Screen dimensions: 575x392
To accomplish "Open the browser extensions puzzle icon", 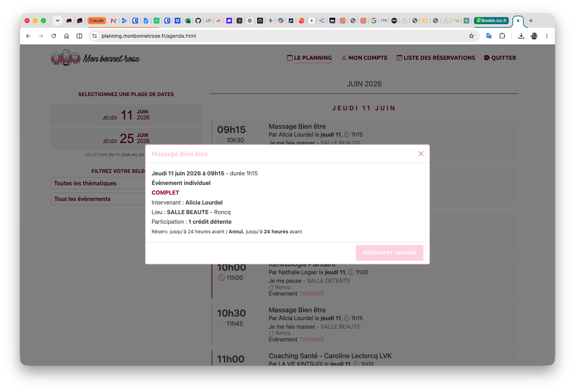I will coord(502,36).
